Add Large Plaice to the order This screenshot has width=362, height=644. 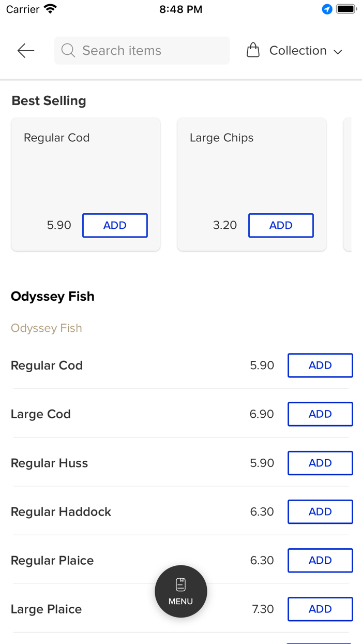click(320, 609)
